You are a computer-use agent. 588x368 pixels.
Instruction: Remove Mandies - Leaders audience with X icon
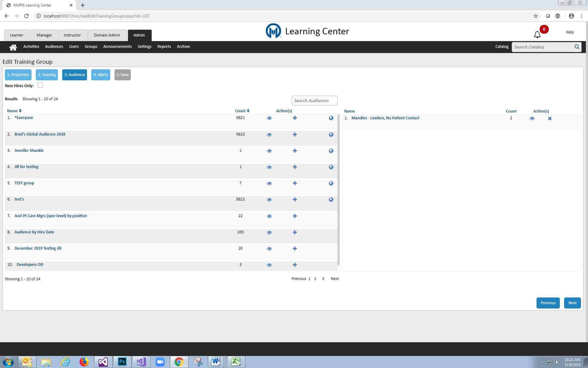[550, 118]
